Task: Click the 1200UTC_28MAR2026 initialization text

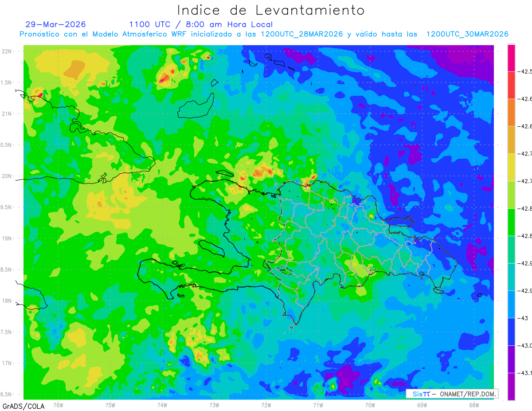Action: (302, 34)
